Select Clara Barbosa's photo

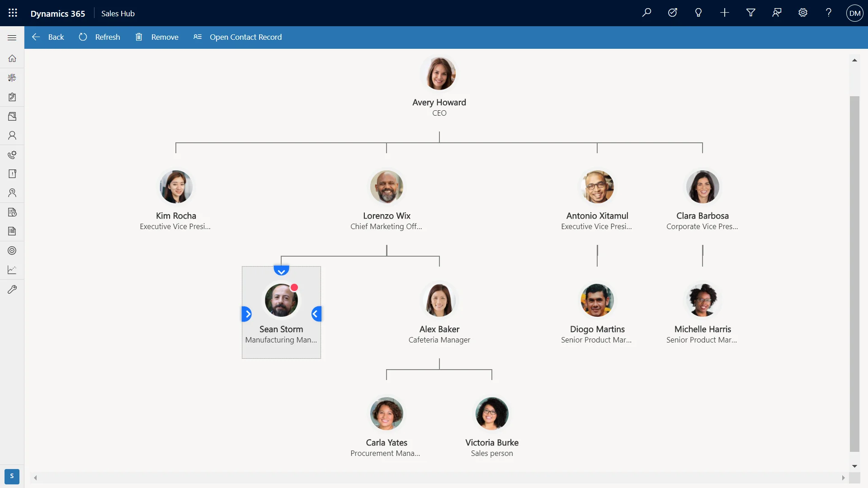click(703, 187)
